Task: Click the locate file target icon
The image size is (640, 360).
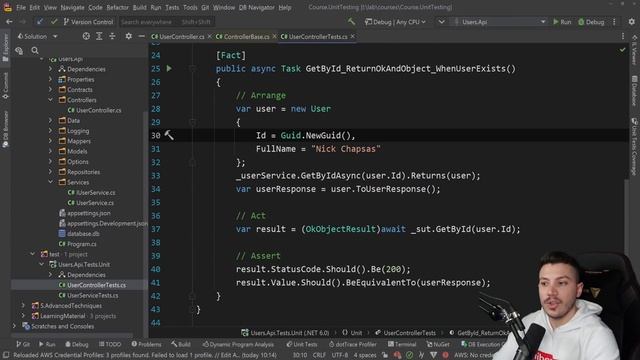Action: click(x=86, y=36)
